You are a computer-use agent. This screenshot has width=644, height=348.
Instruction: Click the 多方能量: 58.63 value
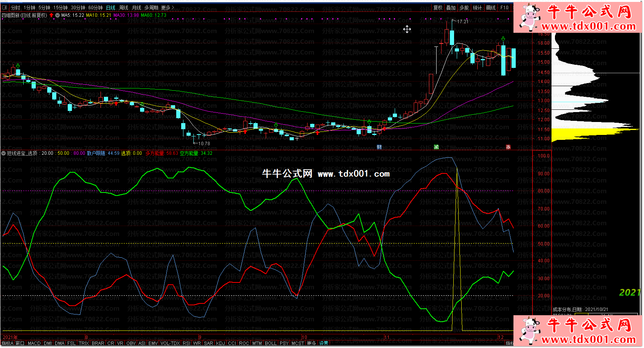point(162,153)
